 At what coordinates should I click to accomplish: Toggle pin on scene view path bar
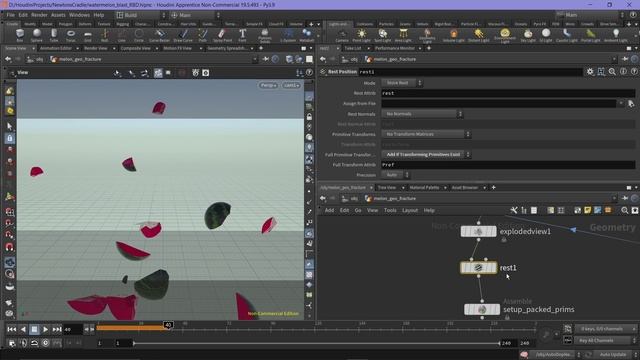point(266,59)
